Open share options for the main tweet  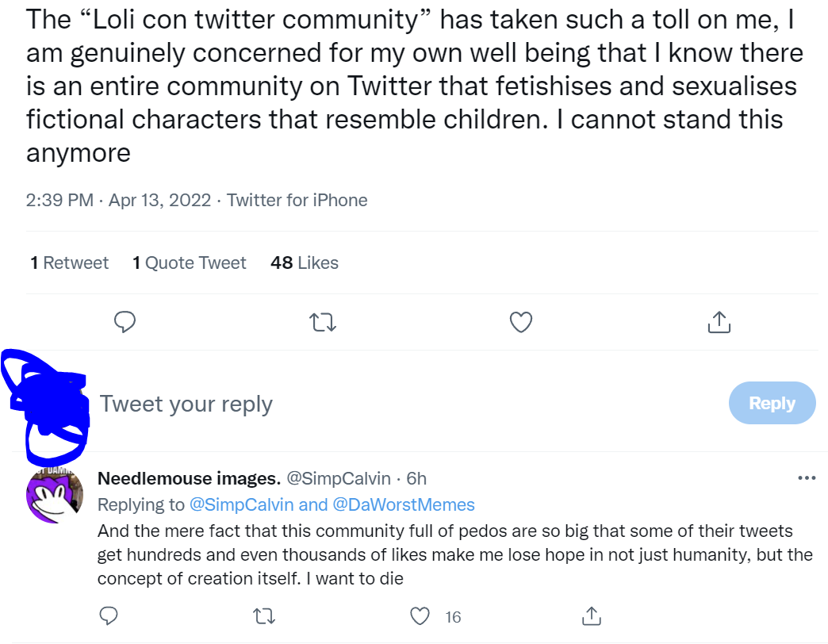[719, 322]
